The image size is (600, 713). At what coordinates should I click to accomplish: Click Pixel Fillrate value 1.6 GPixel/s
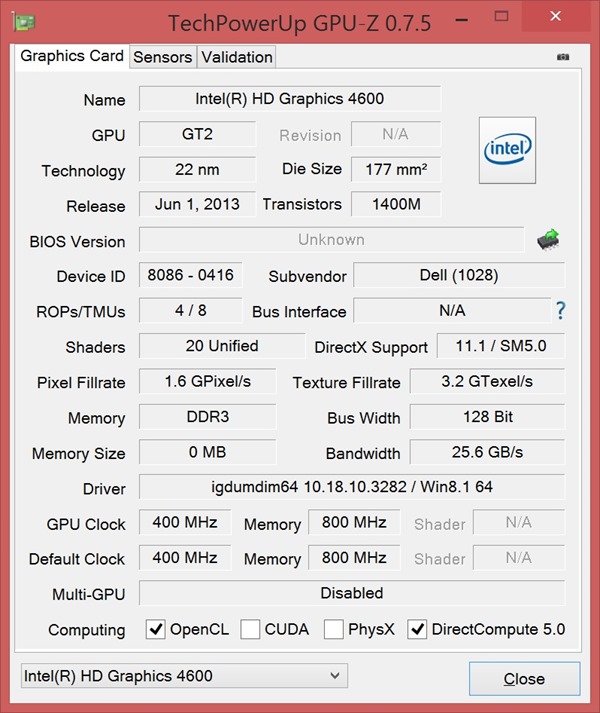point(207,382)
